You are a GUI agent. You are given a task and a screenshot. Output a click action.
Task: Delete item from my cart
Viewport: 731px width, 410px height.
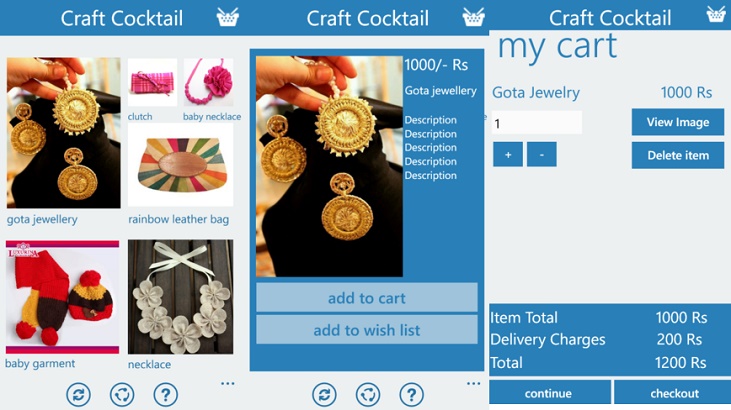(677, 155)
